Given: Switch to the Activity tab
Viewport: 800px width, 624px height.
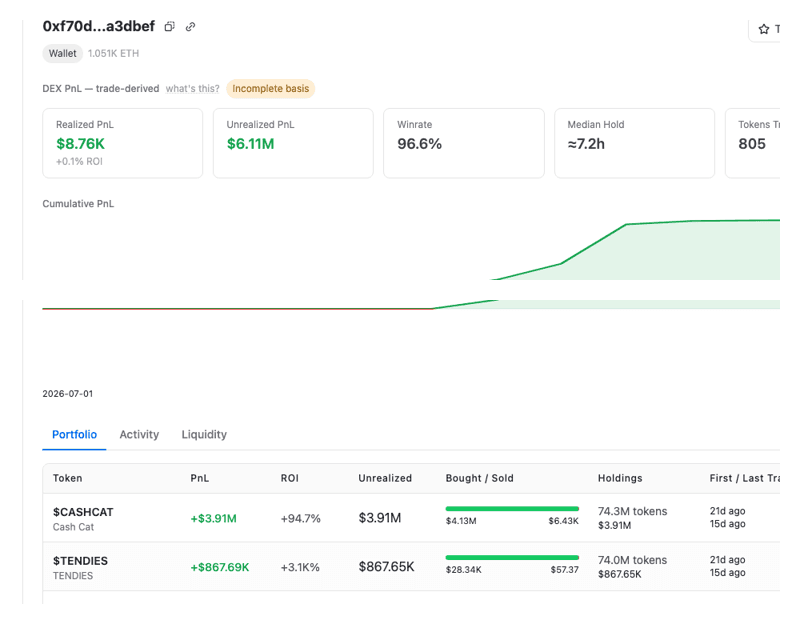Looking at the screenshot, I should tap(139, 435).
